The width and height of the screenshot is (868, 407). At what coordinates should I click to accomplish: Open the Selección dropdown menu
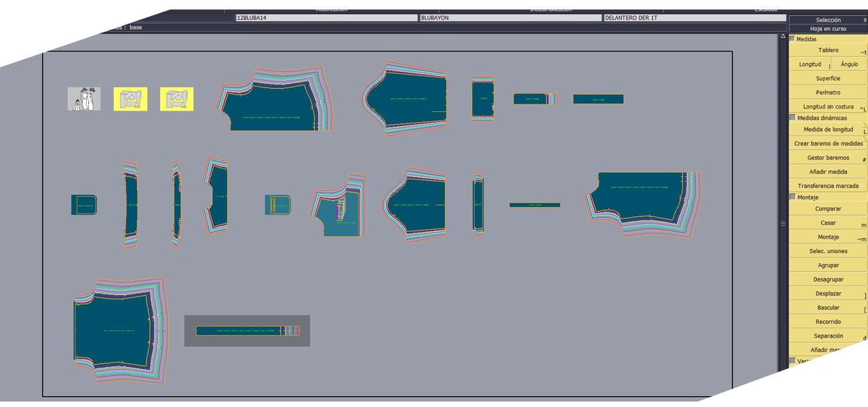pyautogui.click(x=828, y=20)
